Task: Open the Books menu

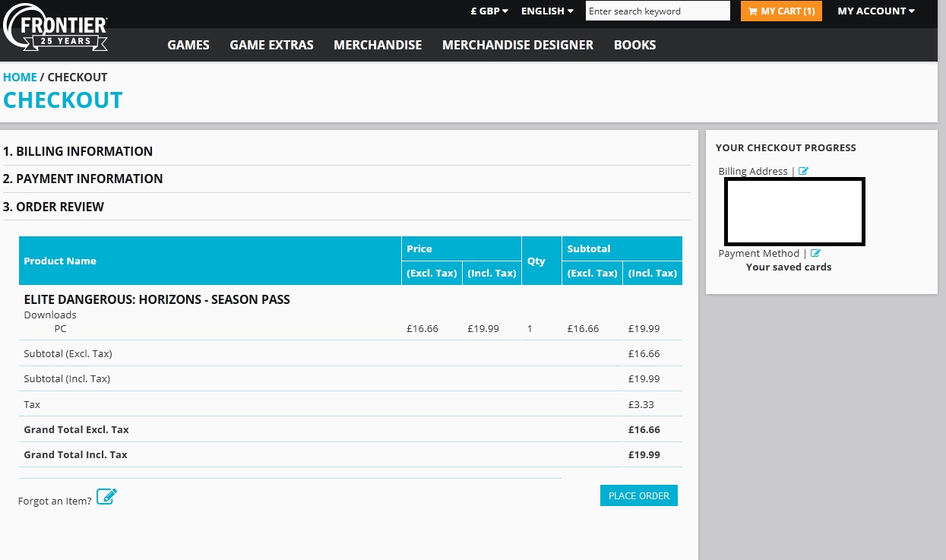Action: coord(634,45)
